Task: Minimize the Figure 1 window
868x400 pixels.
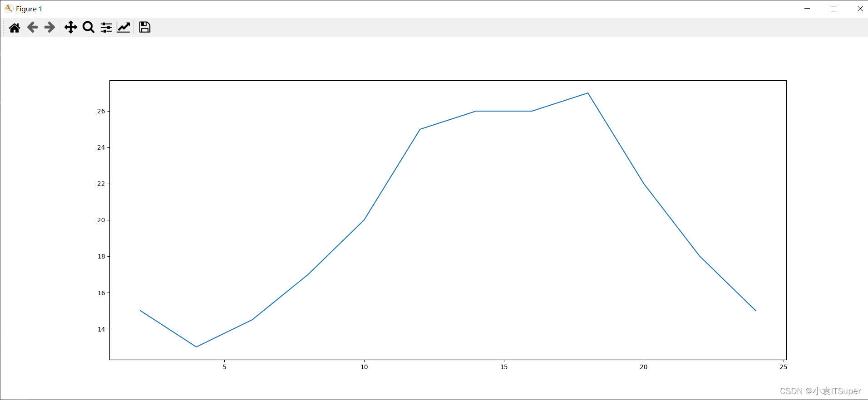Action: (807, 9)
